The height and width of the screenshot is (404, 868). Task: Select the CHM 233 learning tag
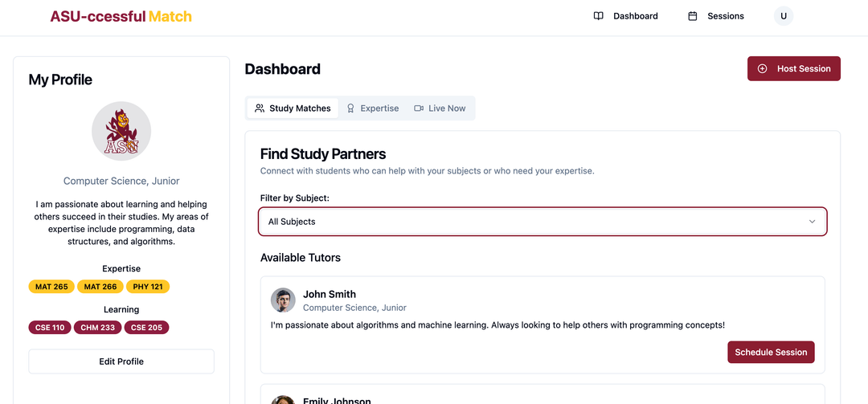click(x=98, y=328)
